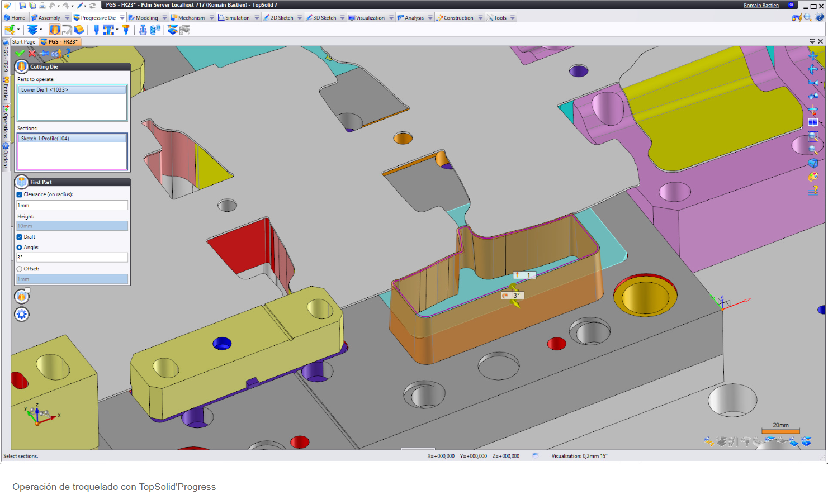Disable the Draft checkbox

pyautogui.click(x=20, y=237)
